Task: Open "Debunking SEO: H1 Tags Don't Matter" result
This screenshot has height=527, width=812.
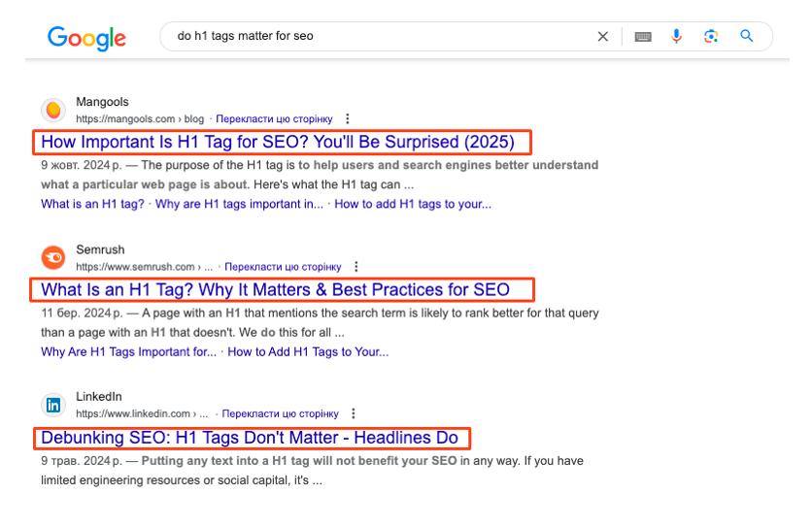Action: (250, 438)
